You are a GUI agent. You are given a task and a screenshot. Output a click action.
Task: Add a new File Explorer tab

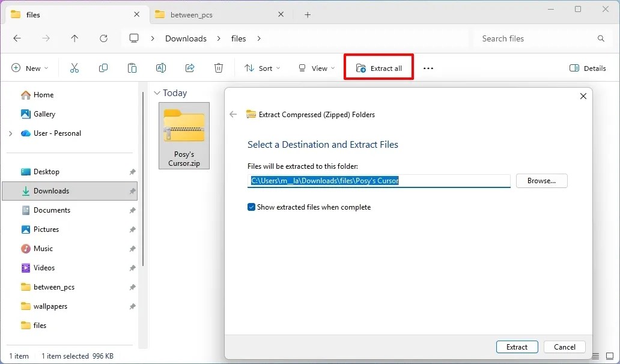tap(308, 14)
